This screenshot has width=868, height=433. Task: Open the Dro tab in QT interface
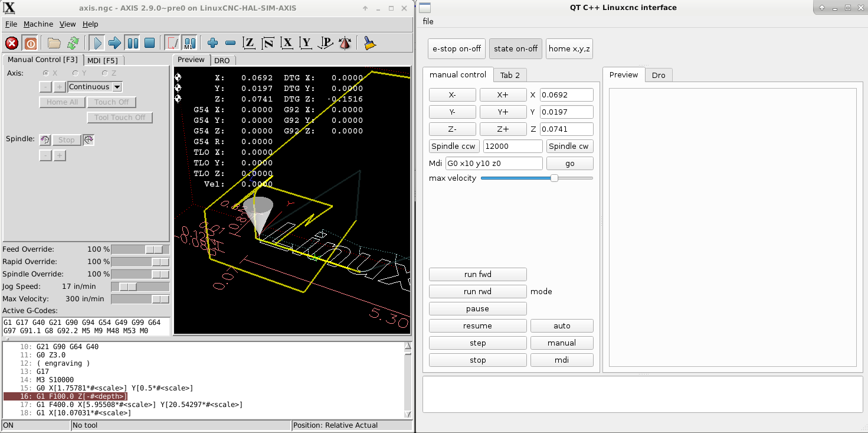coord(659,75)
